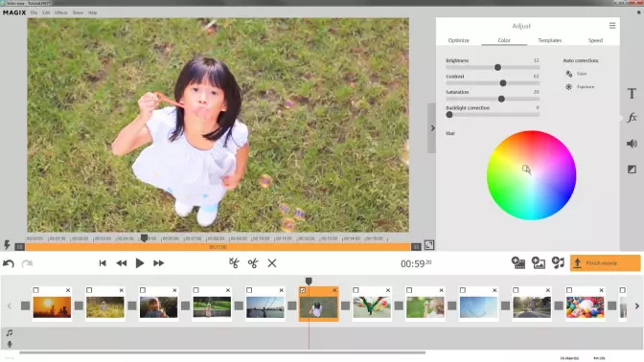Show the next clips in the storyboard
Image resolution: width=644 pixels, height=362 pixels.
[636, 306]
